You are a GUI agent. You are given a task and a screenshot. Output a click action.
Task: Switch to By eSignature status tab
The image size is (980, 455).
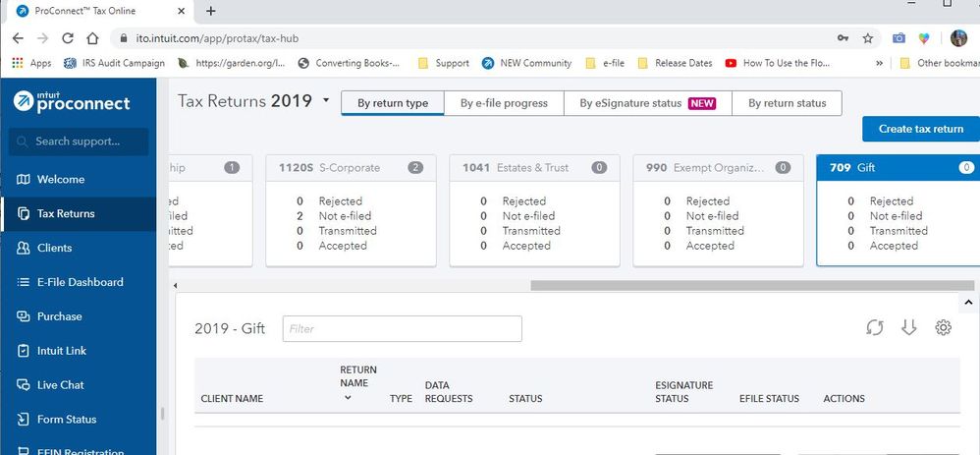(647, 103)
